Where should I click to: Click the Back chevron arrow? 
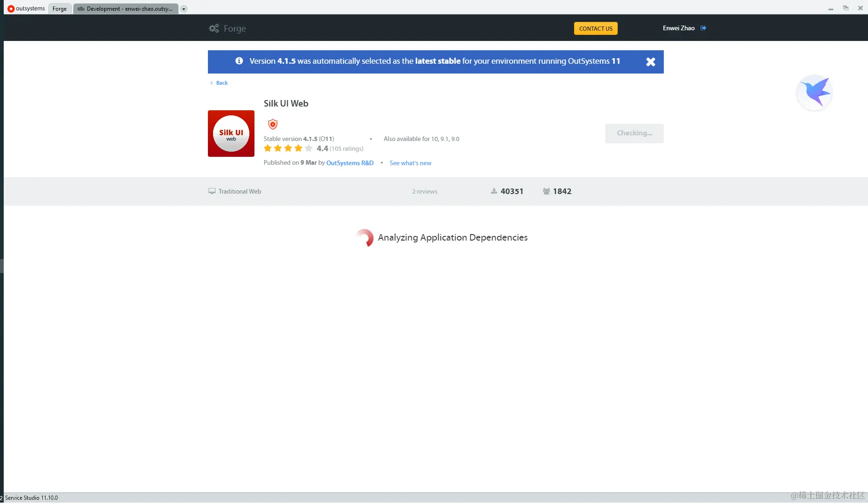(x=212, y=83)
